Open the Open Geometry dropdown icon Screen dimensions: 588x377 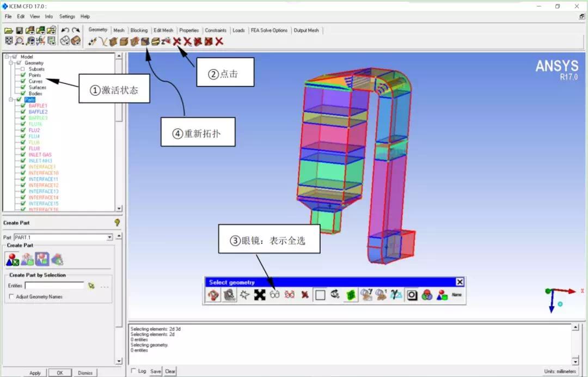30,31
